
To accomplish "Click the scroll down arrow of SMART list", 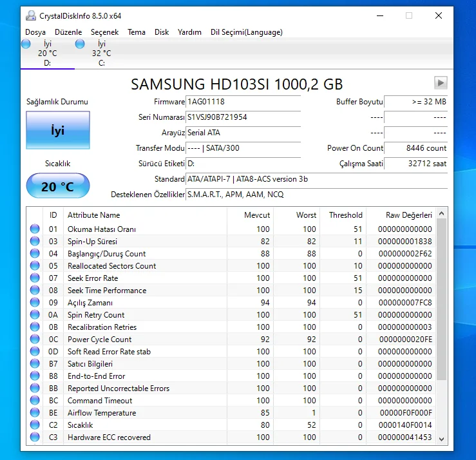I will pyautogui.click(x=442, y=439).
